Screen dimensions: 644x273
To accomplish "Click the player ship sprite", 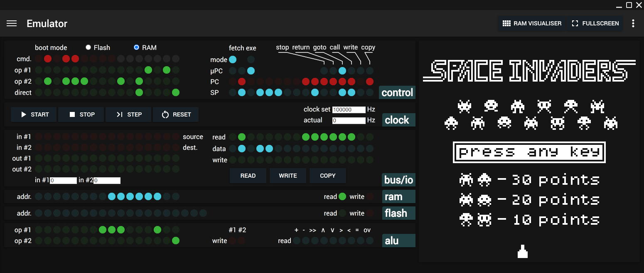I will 523,251.
